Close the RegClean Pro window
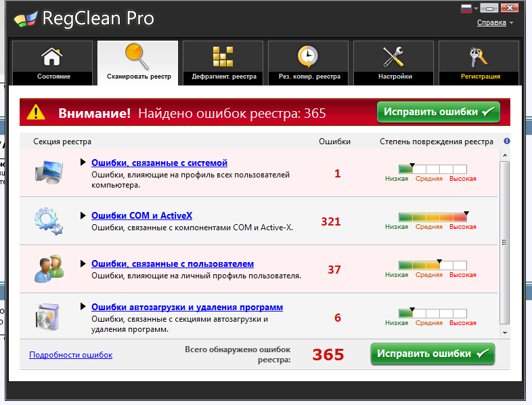532x405 pixels. click(510, 8)
